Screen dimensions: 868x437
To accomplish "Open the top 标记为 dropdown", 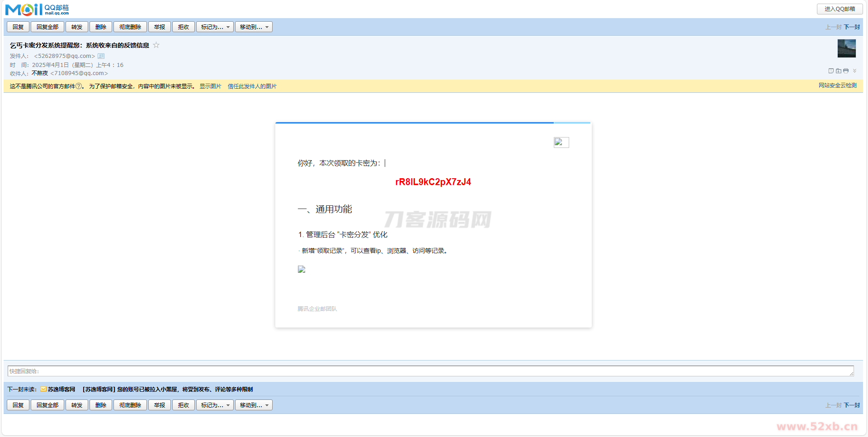I will [215, 27].
